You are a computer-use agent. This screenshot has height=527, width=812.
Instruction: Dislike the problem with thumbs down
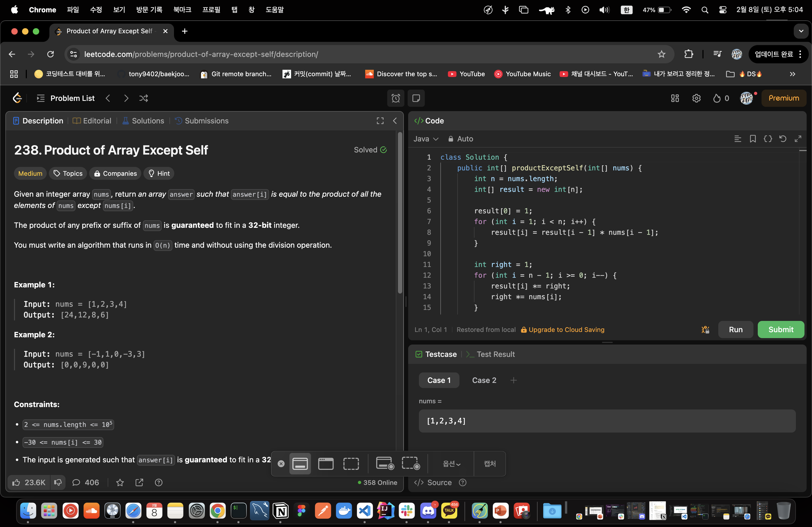[58, 482]
